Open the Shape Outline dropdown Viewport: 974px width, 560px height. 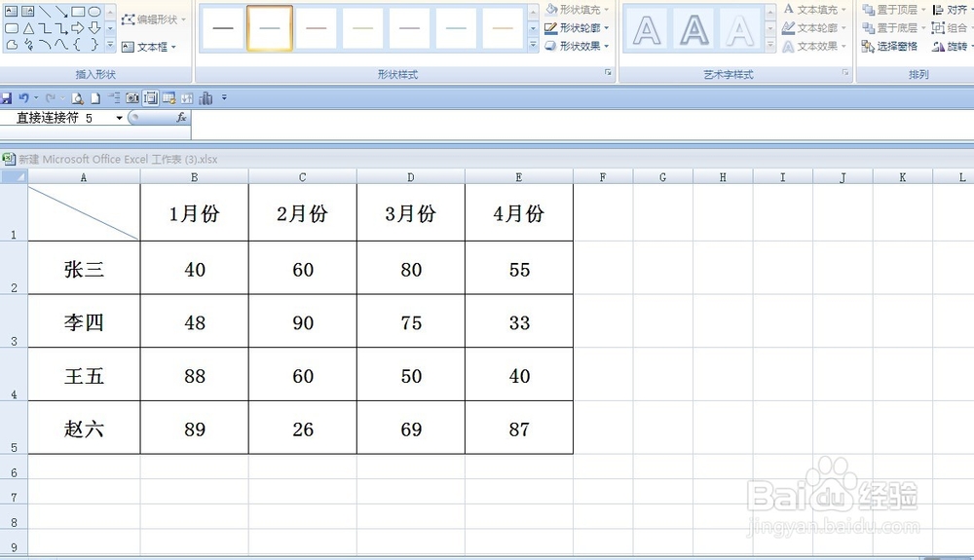(x=577, y=28)
